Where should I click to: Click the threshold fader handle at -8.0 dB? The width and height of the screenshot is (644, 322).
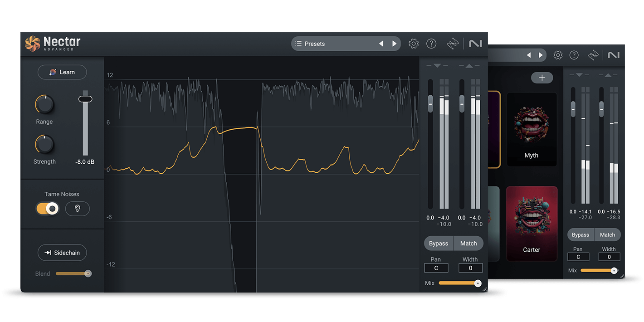[85, 99]
